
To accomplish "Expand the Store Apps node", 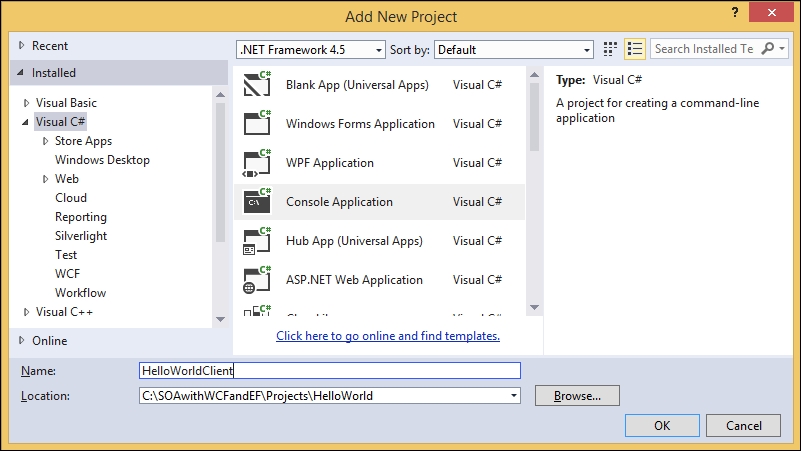I will (45, 141).
